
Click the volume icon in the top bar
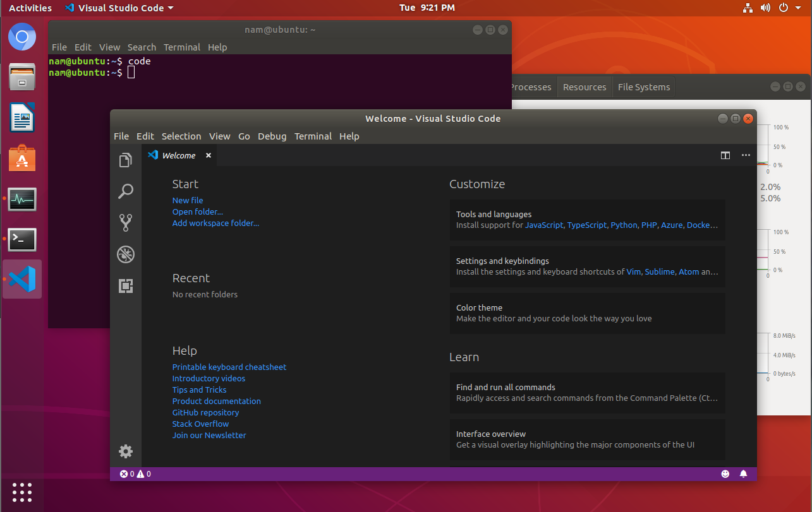[766, 8]
